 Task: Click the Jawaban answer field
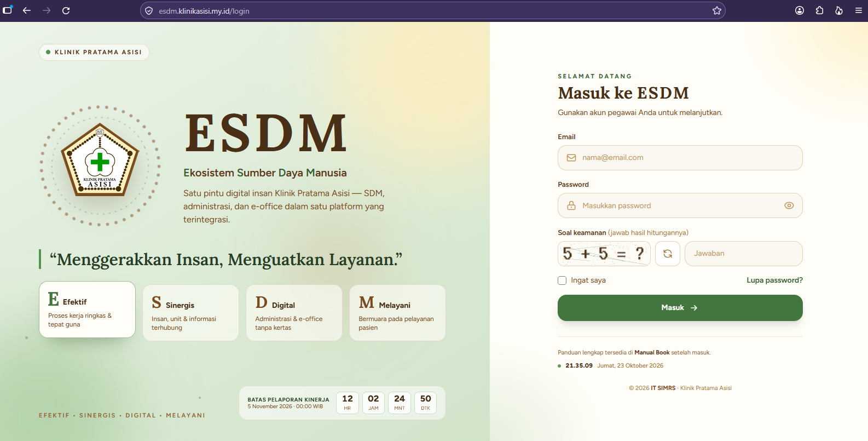pyautogui.click(x=744, y=254)
